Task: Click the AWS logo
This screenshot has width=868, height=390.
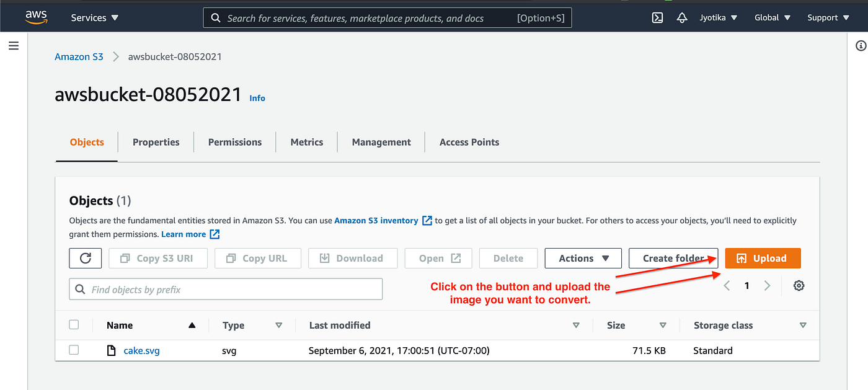Action: click(x=36, y=17)
